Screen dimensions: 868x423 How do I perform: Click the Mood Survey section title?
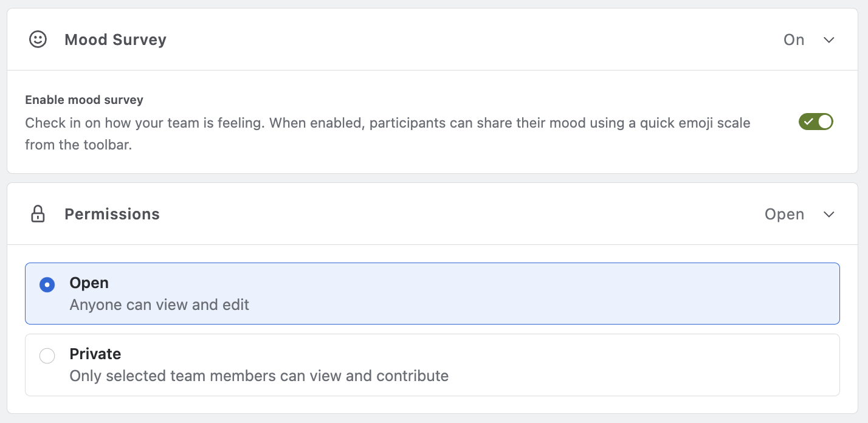tap(115, 40)
